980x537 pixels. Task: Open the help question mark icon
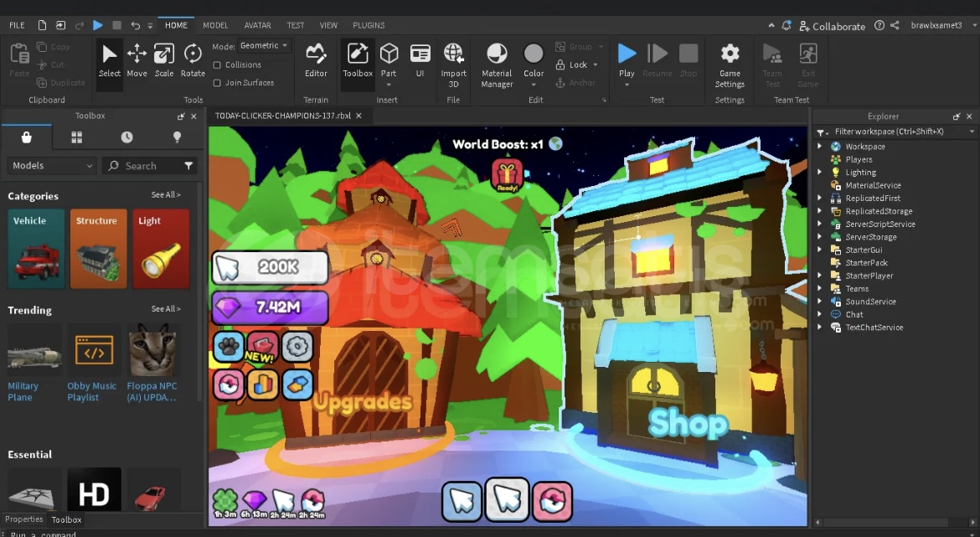(879, 26)
